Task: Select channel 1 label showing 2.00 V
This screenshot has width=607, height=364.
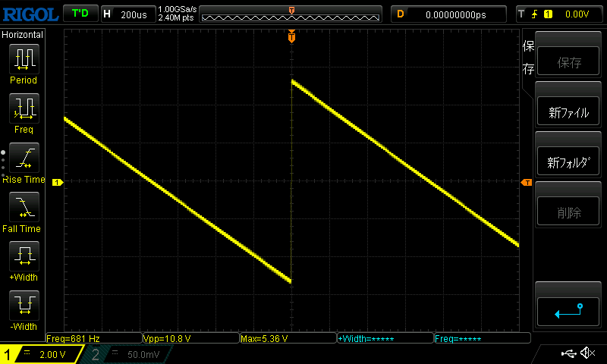Action: click(x=42, y=354)
